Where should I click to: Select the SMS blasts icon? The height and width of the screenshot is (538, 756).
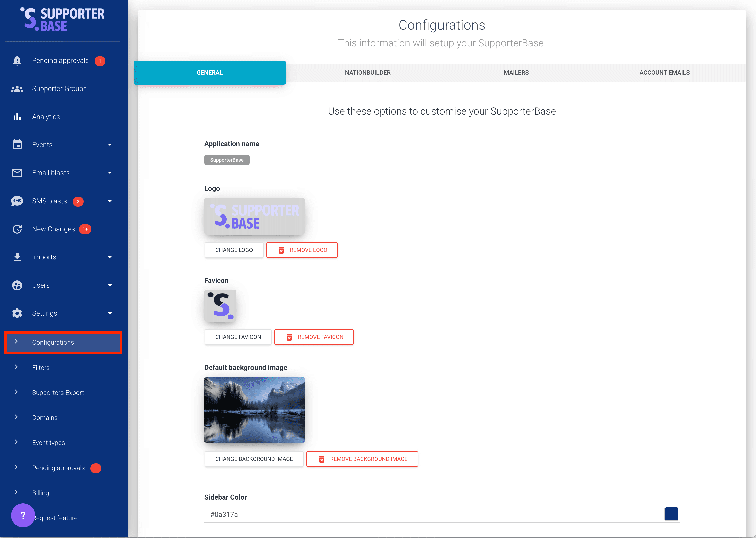coord(17,201)
